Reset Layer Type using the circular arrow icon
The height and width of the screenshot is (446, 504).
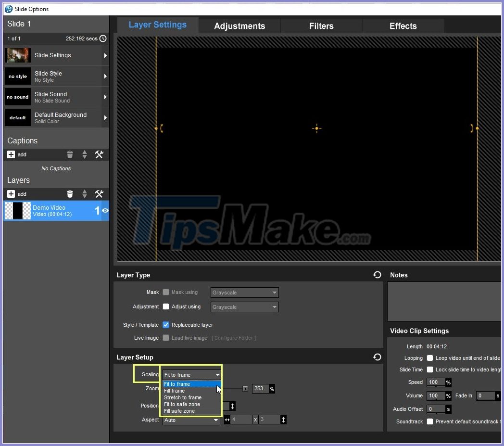pyautogui.click(x=378, y=275)
